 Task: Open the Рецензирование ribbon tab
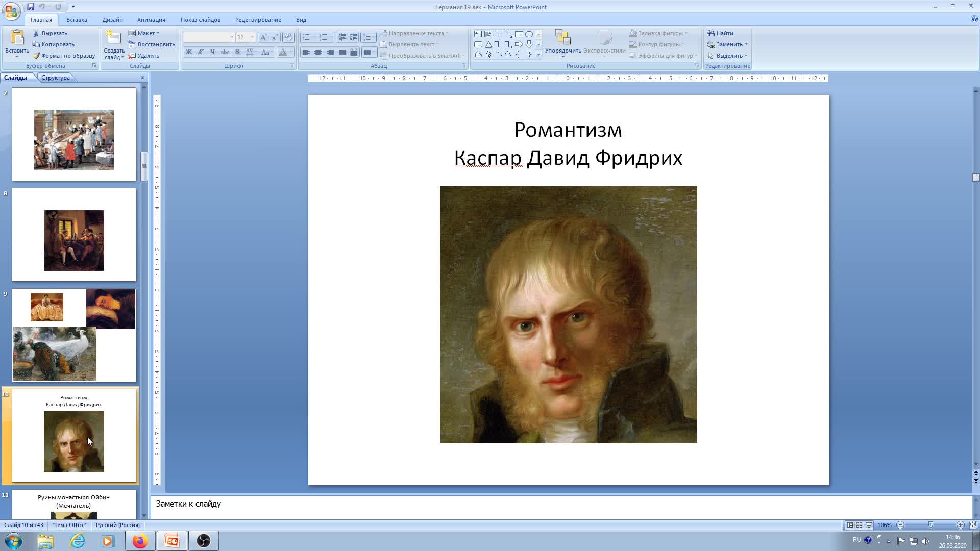pyautogui.click(x=258, y=20)
